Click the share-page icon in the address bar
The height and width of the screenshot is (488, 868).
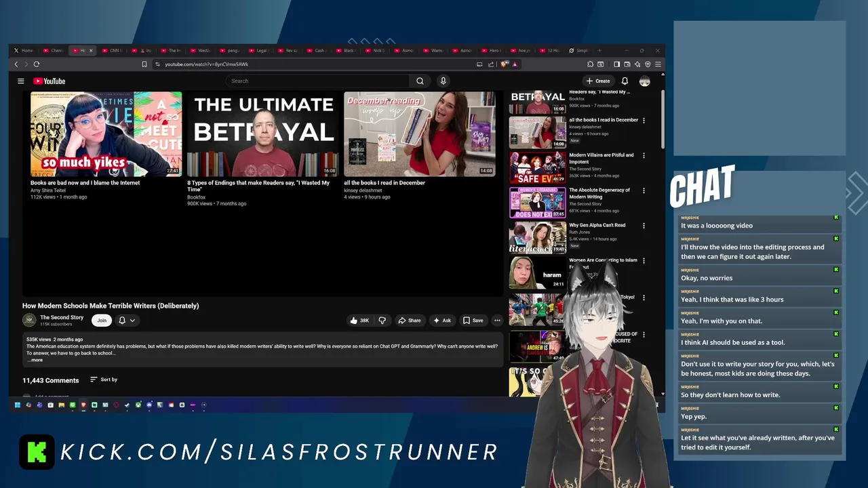coord(490,64)
